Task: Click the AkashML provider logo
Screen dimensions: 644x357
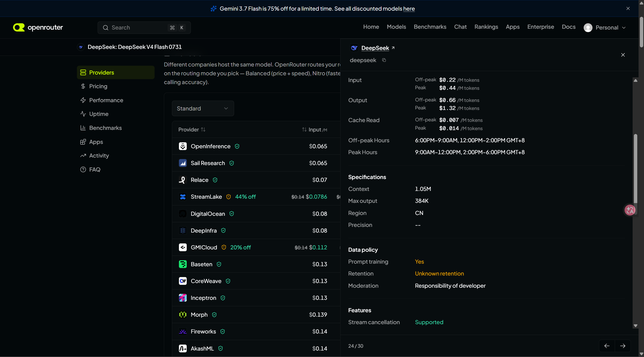Action: click(183, 348)
